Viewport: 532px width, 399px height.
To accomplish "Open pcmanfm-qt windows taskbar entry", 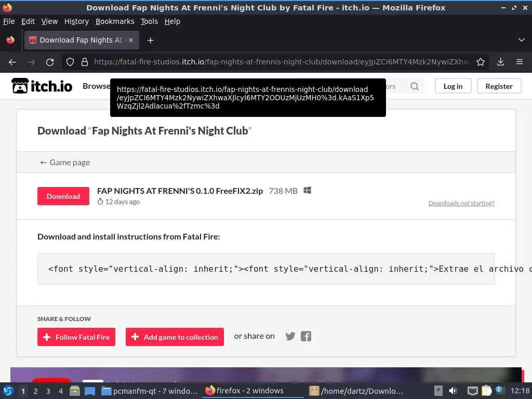I will point(150,391).
